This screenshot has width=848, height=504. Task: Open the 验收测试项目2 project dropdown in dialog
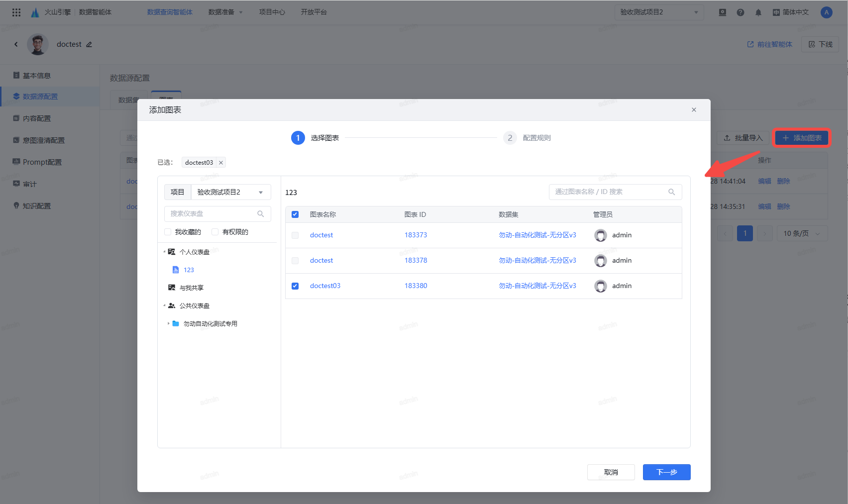click(x=230, y=192)
